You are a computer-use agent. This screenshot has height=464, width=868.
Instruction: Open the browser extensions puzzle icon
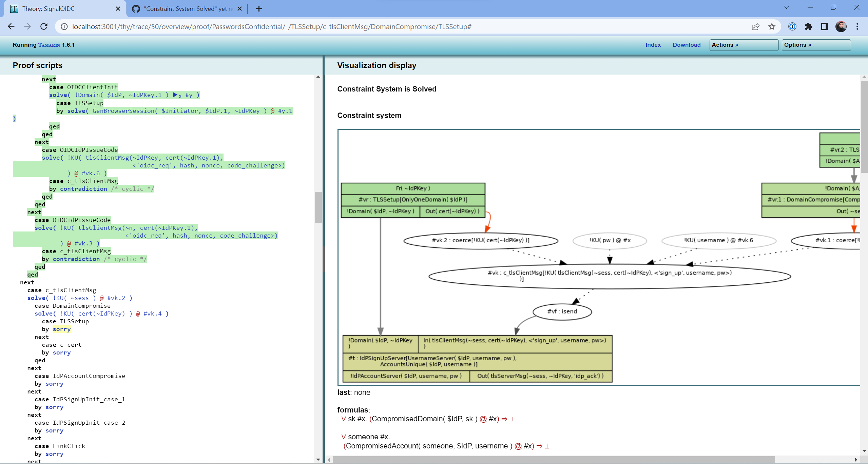[809, 26]
